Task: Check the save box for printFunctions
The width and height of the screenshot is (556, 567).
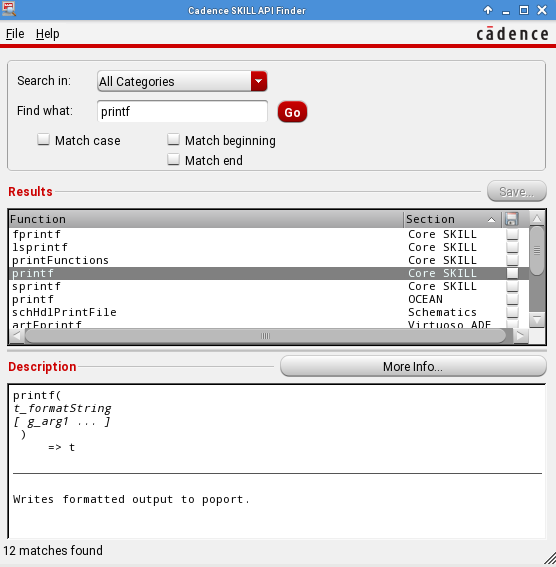Action: click(x=512, y=260)
